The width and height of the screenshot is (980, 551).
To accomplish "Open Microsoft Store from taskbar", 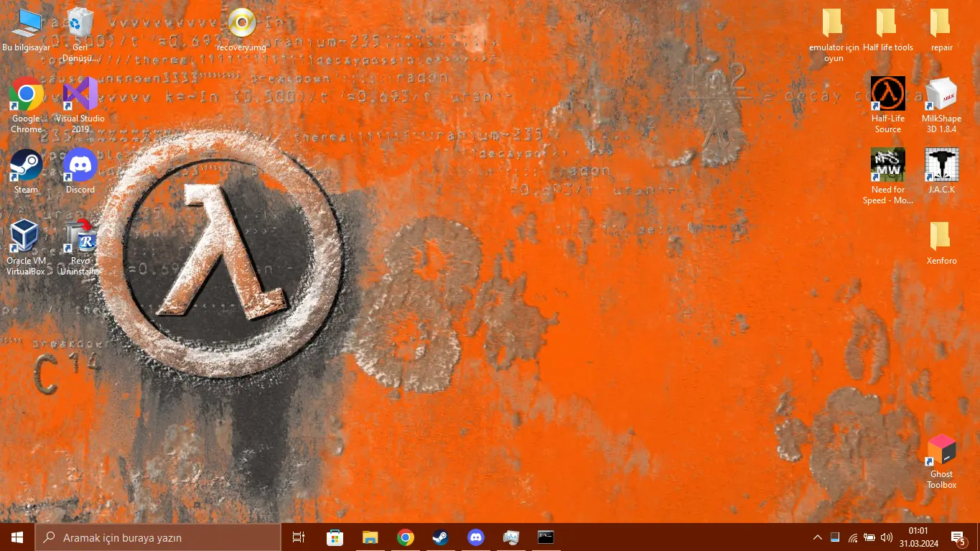I will click(x=335, y=537).
